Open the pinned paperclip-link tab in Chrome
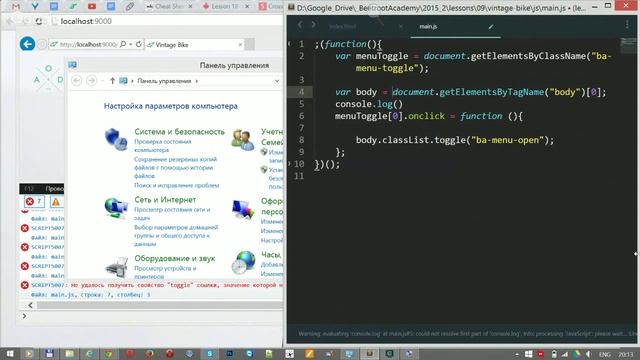Image resolution: width=640 pixels, height=360 pixels. click(130, 7)
